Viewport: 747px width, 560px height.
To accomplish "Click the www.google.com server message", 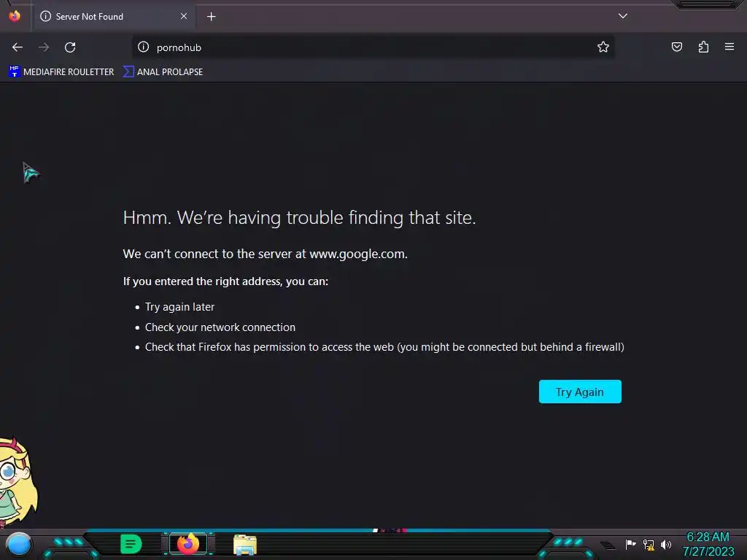I will [x=265, y=254].
